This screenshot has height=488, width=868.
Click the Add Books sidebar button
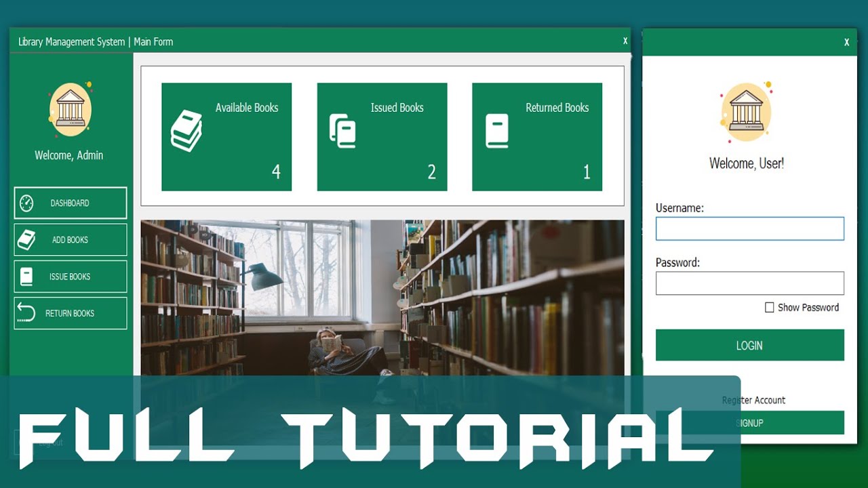click(x=71, y=239)
